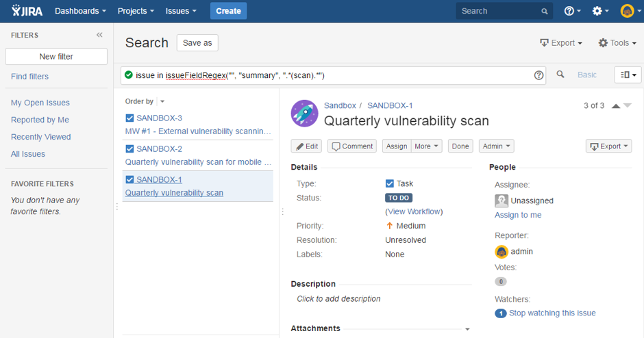Viewport: 644px width, 338px height.
Task: Click to add description field
Action: click(339, 298)
